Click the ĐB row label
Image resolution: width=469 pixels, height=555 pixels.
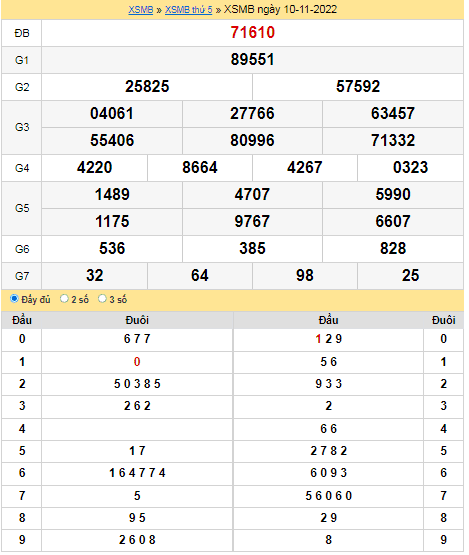point(22,33)
